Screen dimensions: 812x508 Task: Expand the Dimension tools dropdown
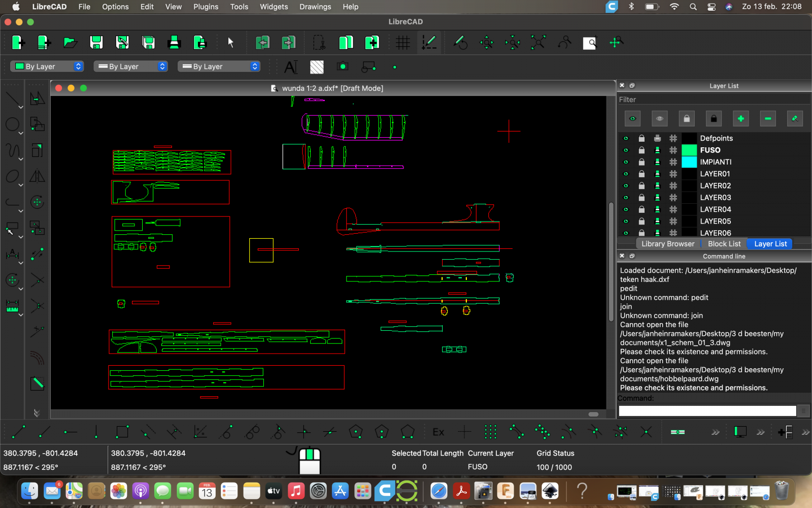coord(21,263)
